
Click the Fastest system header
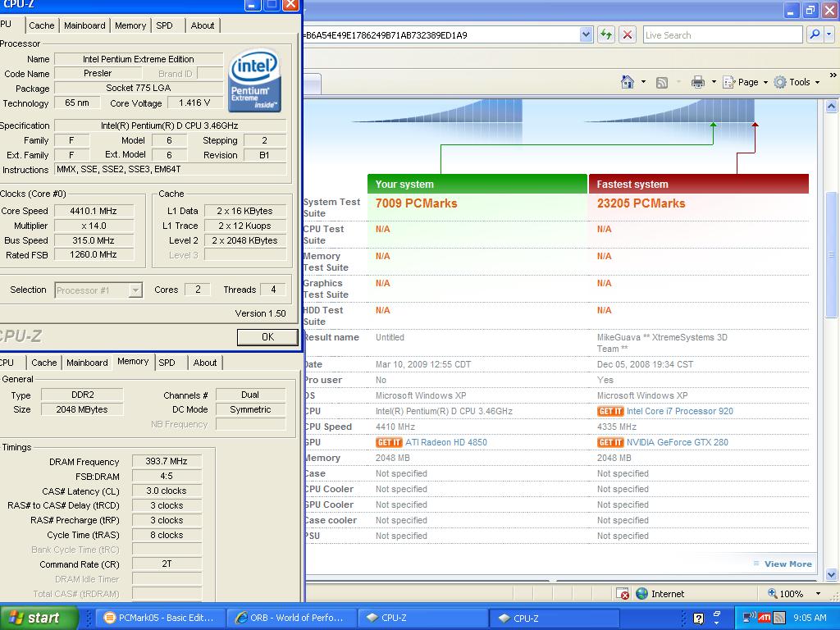click(x=699, y=184)
